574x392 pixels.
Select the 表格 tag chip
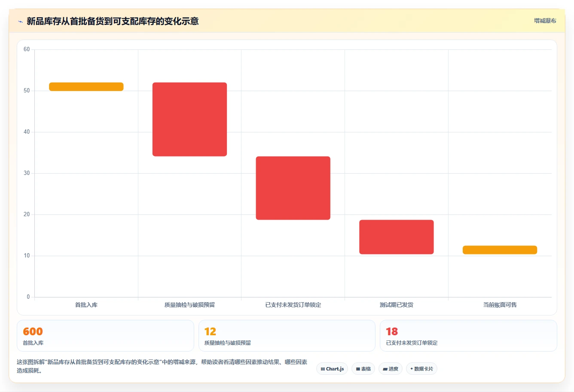point(363,369)
